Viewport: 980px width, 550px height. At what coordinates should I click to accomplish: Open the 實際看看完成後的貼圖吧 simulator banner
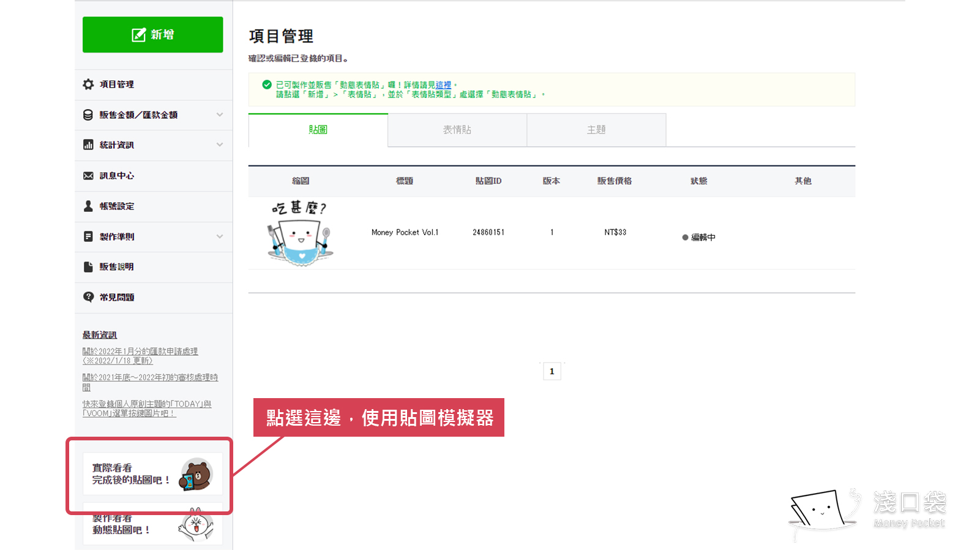pyautogui.click(x=152, y=475)
